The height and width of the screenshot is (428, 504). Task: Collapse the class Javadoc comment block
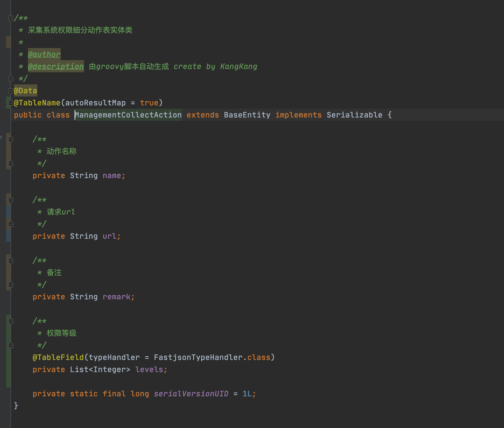[10, 17]
